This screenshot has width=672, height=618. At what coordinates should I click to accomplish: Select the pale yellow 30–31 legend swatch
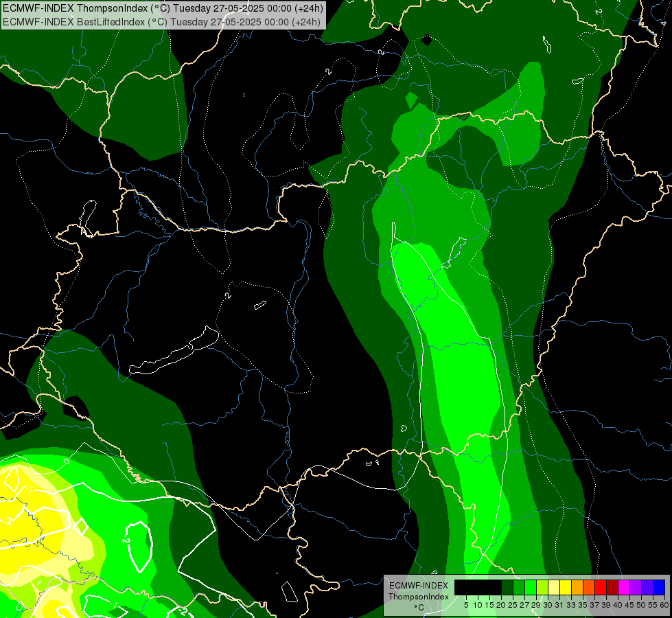554,587
